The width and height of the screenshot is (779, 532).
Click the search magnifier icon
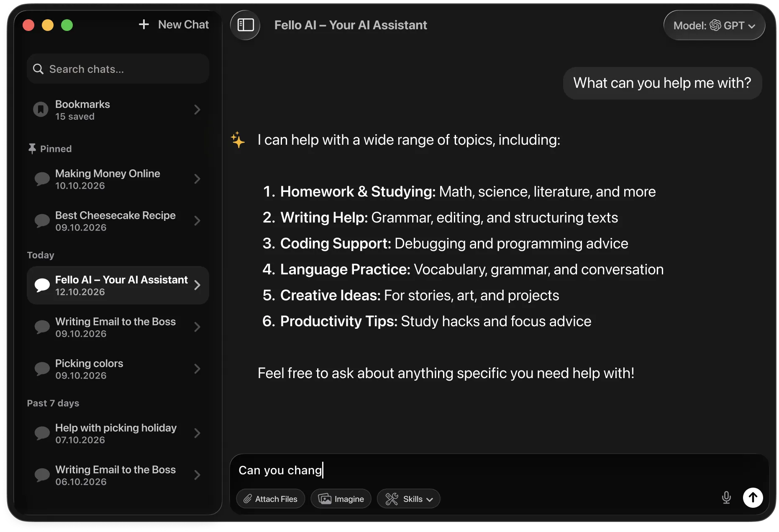pos(38,69)
